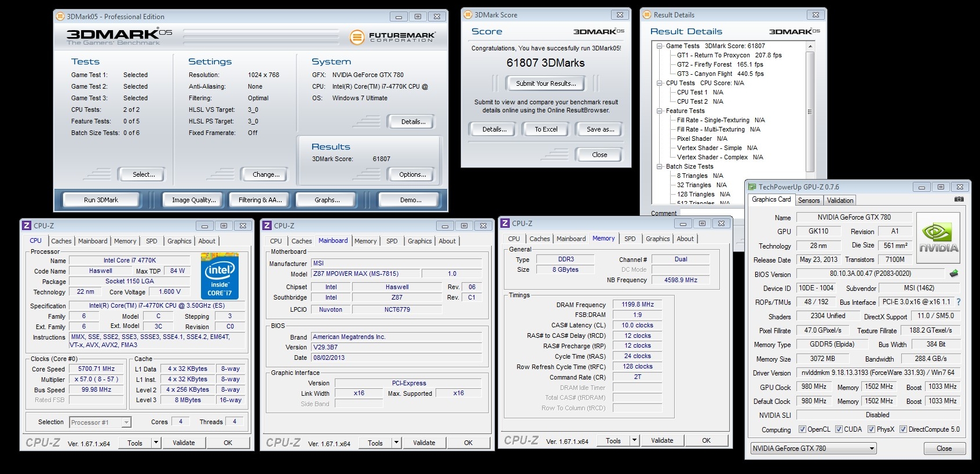
Task: Click the 3DMark05 title bar app icon
Action: coord(60,17)
